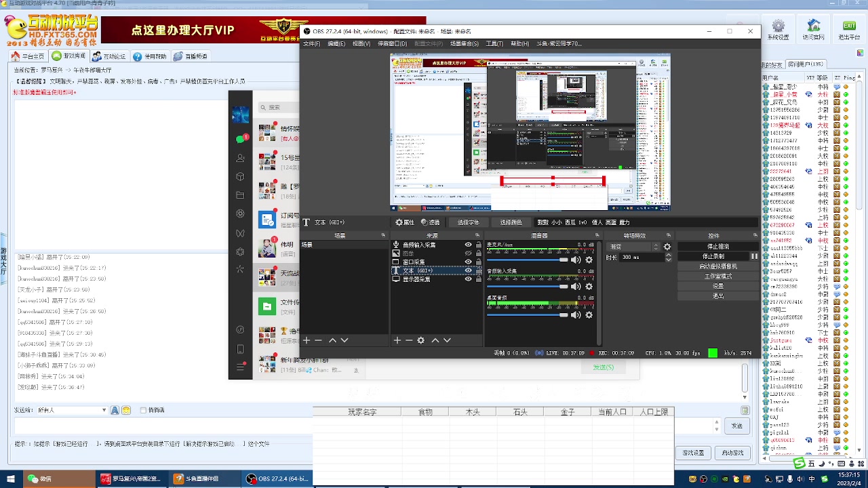Click the 时长 300 ms duration stepper
Viewport: 868px width, 488px height.
click(x=668, y=258)
